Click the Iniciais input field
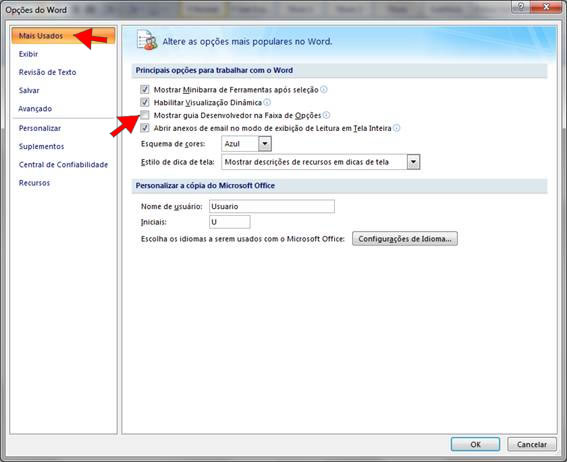The height and width of the screenshot is (462, 567). pyautogui.click(x=229, y=222)
